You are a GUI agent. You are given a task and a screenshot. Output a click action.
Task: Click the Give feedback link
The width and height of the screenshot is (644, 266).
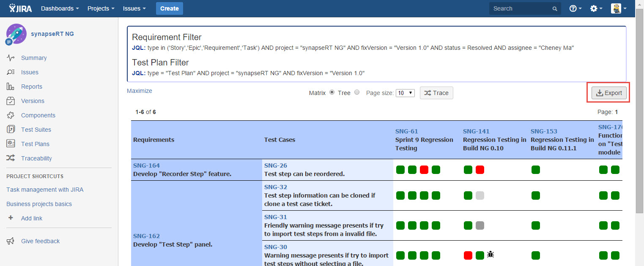[40, 241]
